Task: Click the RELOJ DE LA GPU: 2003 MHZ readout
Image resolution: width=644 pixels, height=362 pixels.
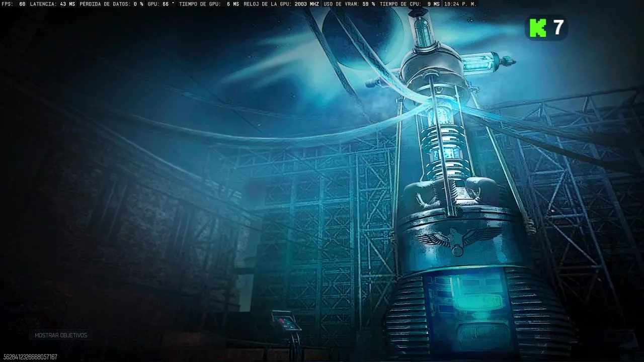Action: (x=281, y=4)
